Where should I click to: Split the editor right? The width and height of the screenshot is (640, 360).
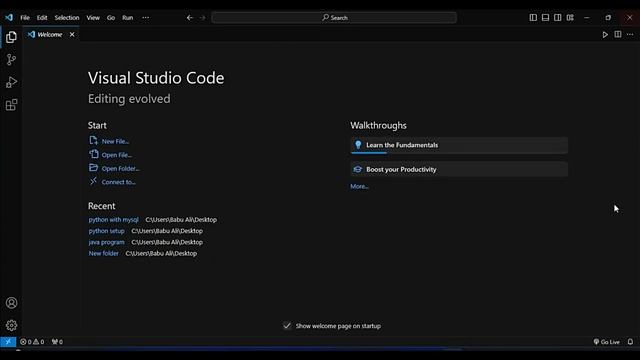coord(618,34)
